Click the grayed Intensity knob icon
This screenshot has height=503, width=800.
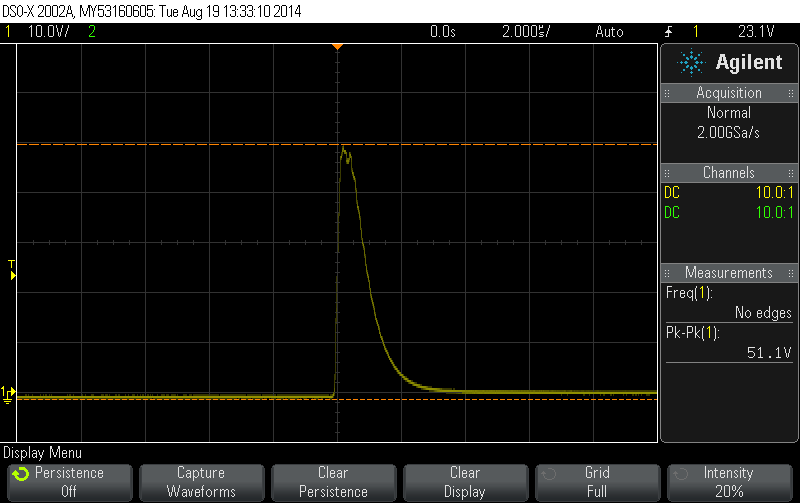681,475
